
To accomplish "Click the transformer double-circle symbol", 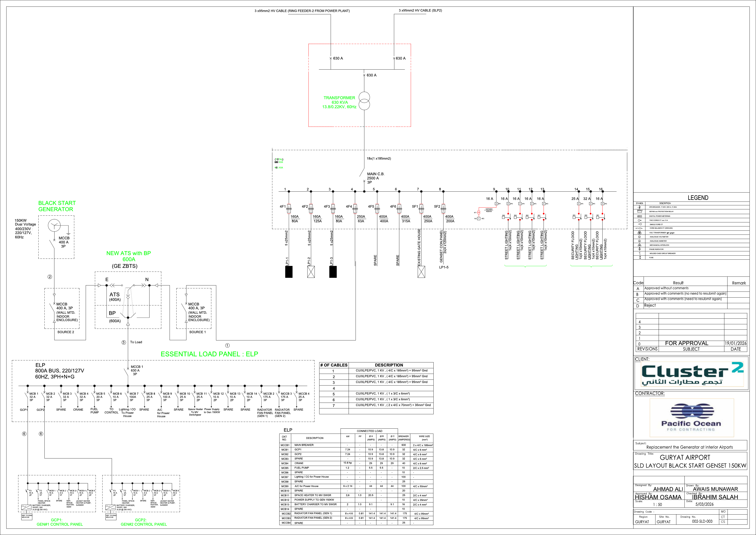I will [x=364, y=101].
